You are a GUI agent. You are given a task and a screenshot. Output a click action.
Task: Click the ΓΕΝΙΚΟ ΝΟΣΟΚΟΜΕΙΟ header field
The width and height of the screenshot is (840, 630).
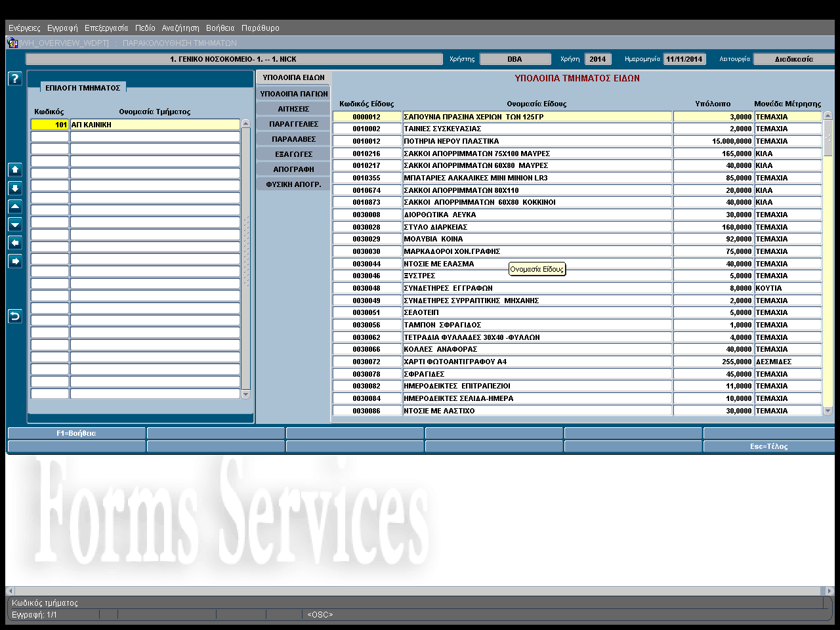[x=234, y=59]
